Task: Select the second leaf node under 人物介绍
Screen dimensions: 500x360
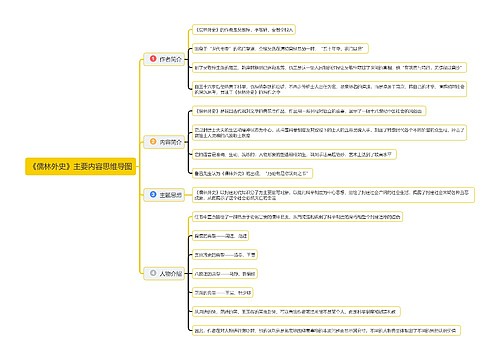Action: pyautogui.click(x=220, y=236)
